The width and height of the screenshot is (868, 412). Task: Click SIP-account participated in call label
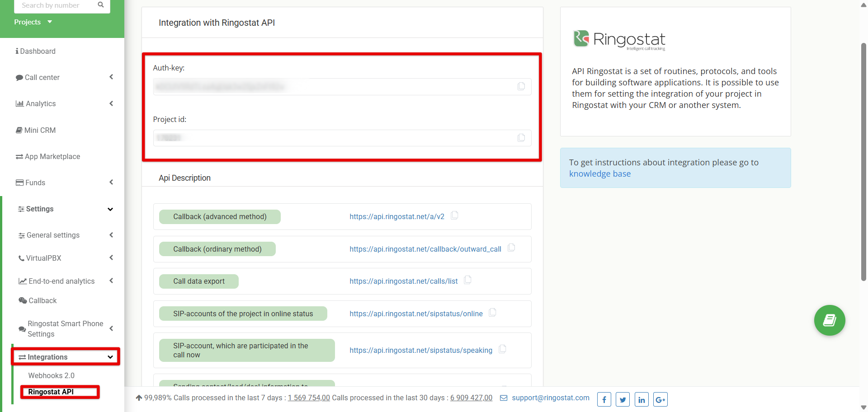[x=247, y=351]
